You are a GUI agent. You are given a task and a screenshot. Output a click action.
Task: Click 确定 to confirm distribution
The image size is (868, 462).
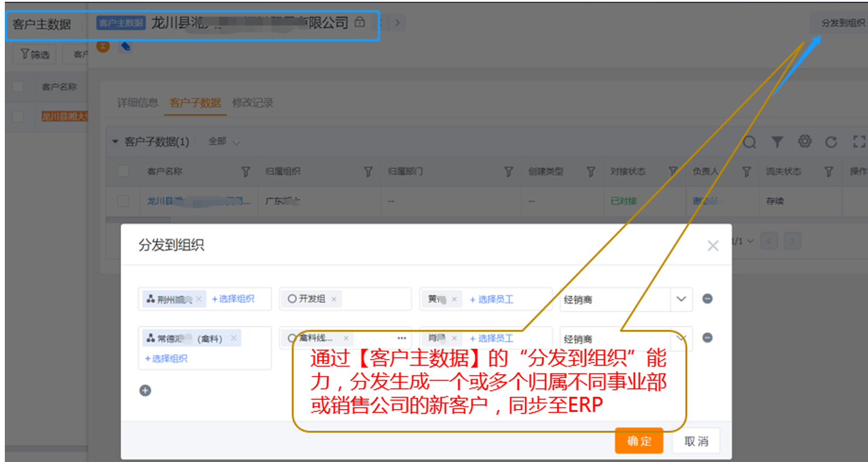(x=639, y=441)
